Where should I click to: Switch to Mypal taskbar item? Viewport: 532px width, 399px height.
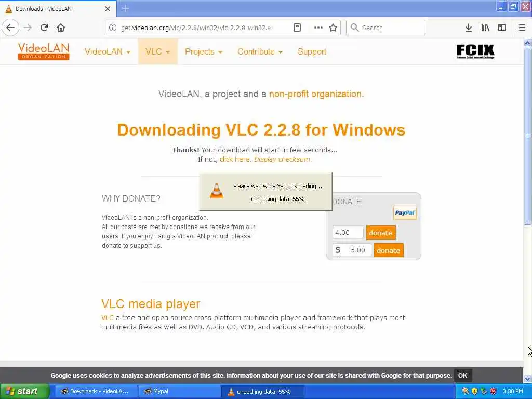pos(179,391)
